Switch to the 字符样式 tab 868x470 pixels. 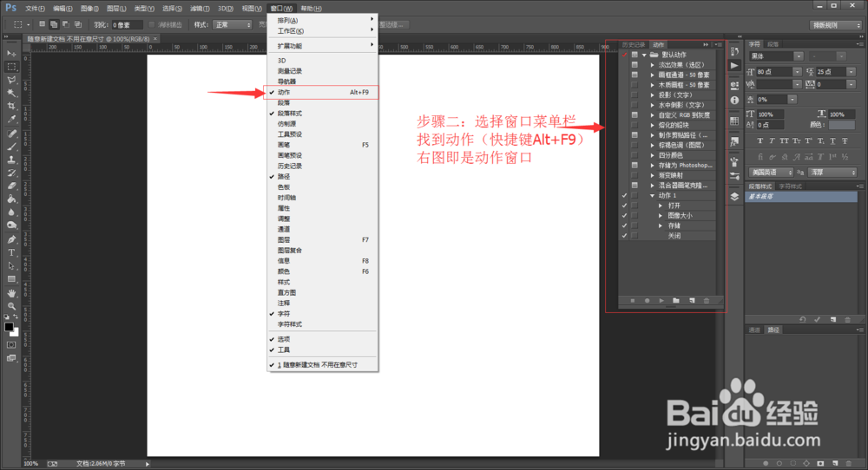click(x=791, y=186)
